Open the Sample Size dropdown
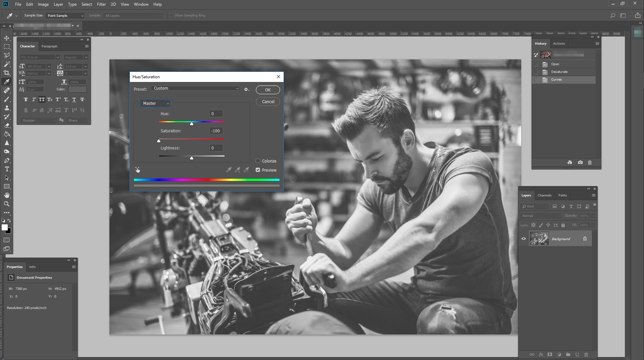 coord(65,15)
